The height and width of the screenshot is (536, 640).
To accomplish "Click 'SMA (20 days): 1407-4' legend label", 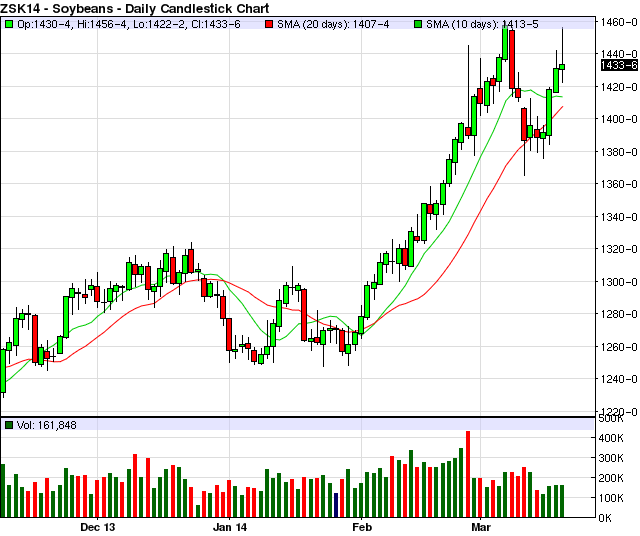I will pos(333,24).
